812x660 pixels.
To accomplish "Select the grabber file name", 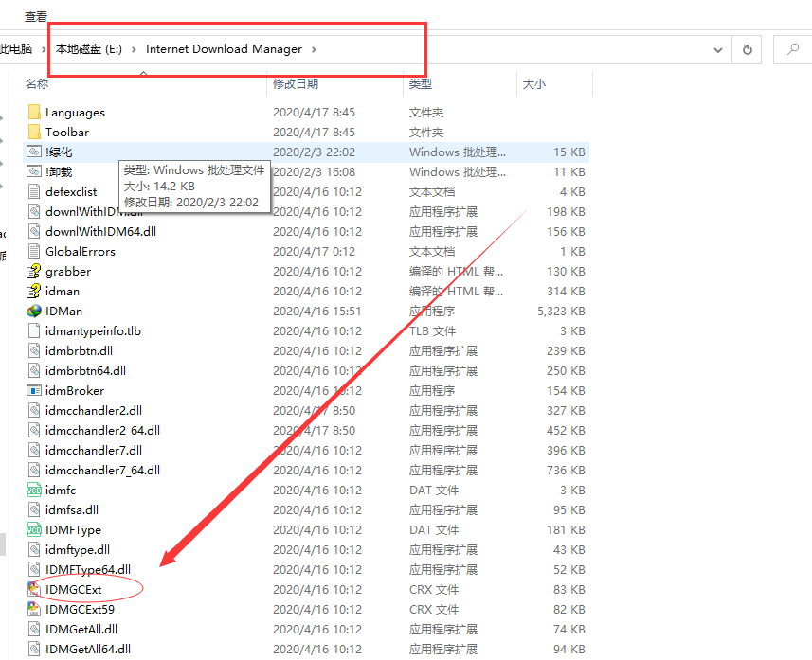I will [x=68, y=271].
